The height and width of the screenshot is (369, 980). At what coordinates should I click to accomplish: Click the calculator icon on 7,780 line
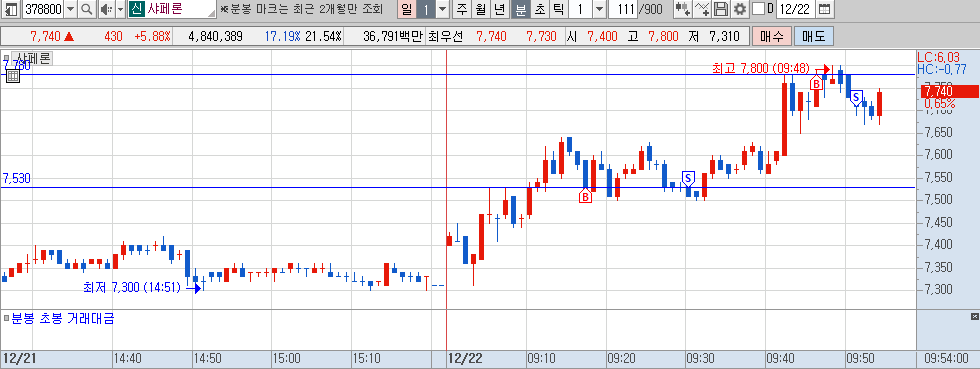click(13, 76)
